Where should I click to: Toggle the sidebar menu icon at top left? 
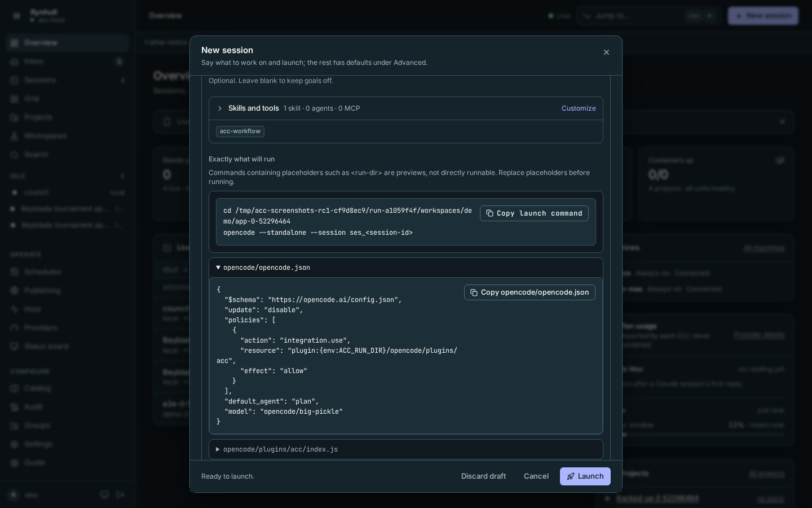coord(16,16)
